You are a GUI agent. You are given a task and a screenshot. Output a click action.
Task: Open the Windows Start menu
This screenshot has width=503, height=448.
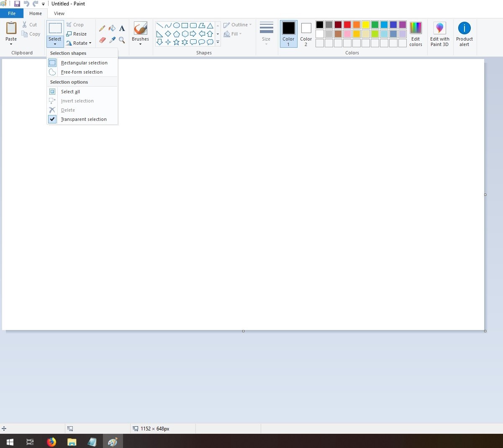(x=10, y=442)
